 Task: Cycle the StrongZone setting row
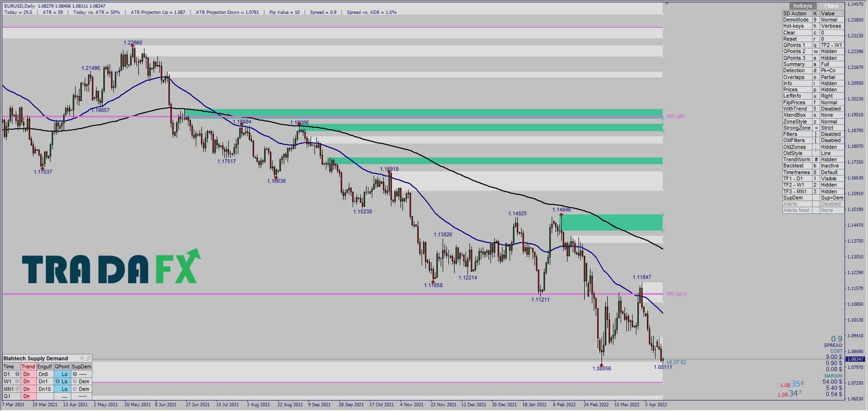click(813, 128)
